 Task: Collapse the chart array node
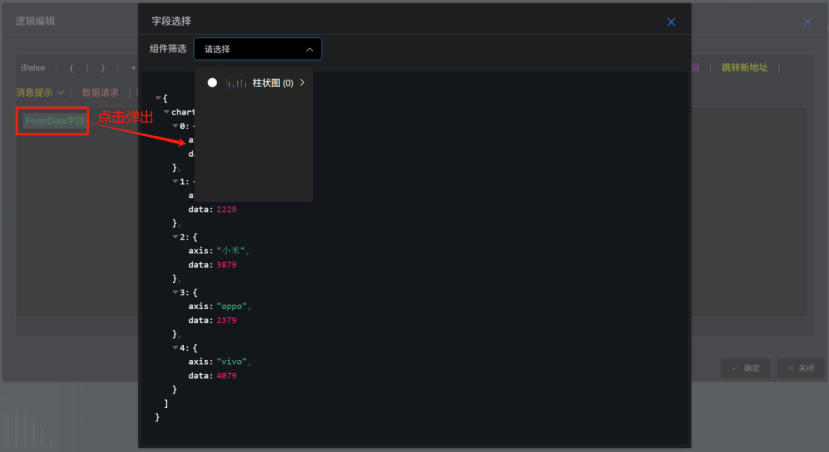(x=166, y=112)
